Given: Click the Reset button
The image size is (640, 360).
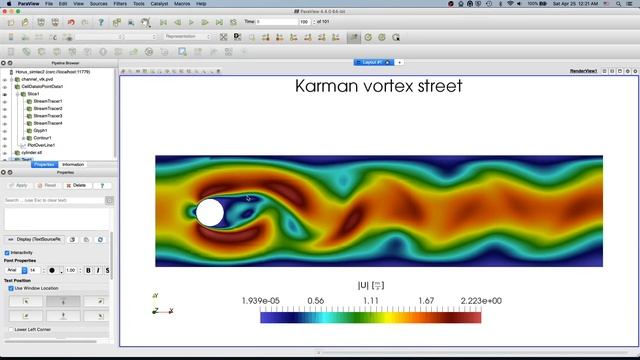Looking at the screenshot, I should tap(47, 185).
